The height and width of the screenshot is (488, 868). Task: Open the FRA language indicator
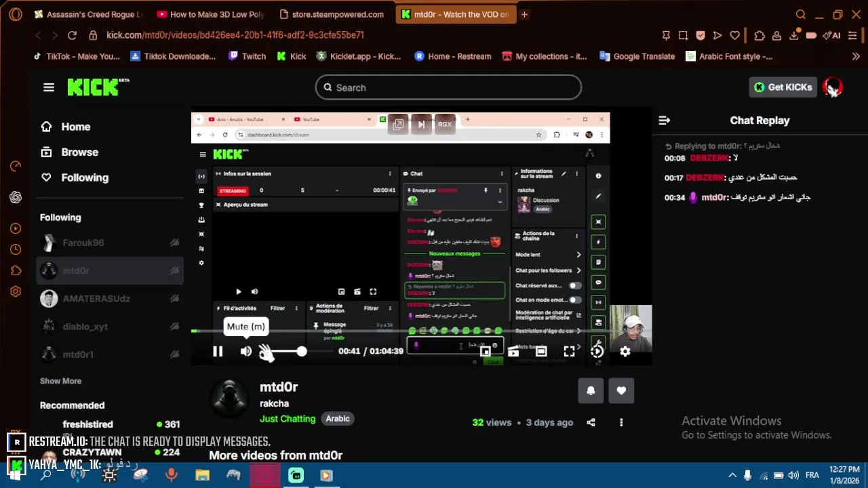[x=812, y=475]
